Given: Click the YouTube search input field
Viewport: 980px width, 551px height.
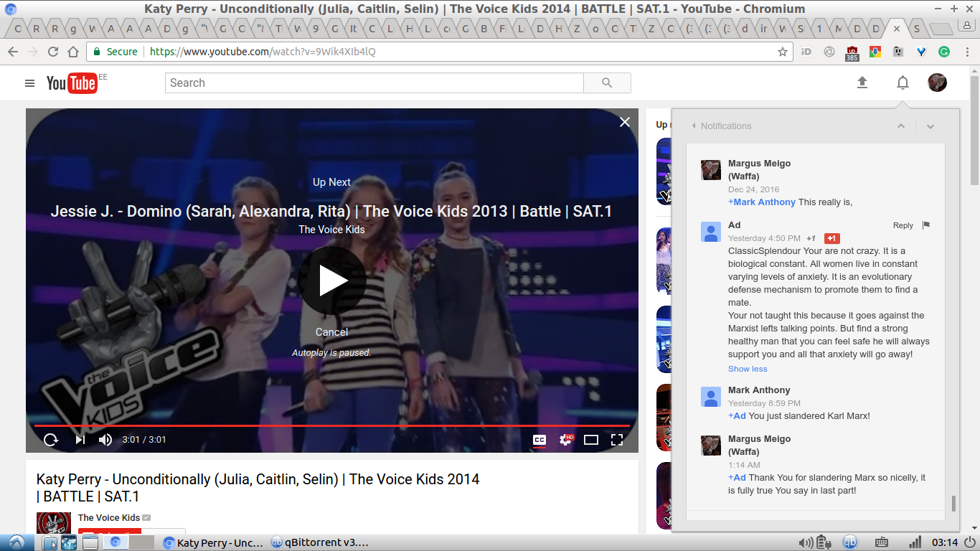Looking at the screenshot, I should pos(374,83).
